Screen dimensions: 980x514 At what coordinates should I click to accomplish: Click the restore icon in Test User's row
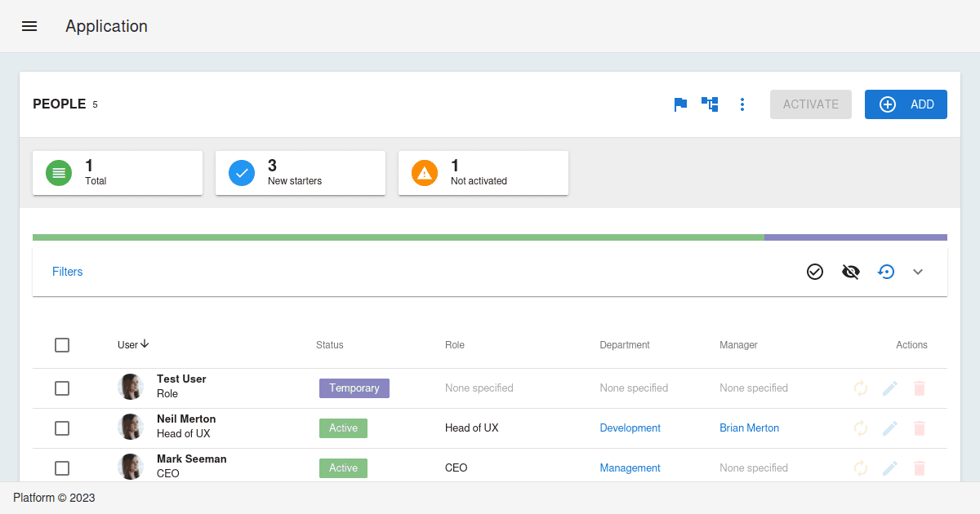click(x=860, y=388)
